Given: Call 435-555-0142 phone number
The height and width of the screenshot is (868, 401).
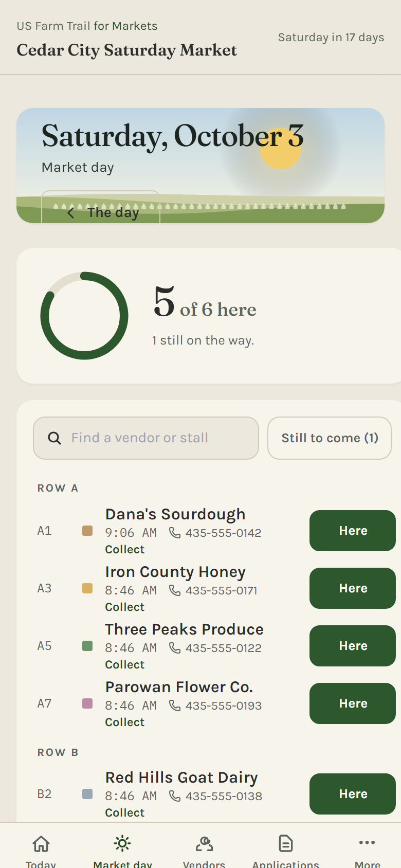Looking at the screenshot, I should tap(224, 533).
